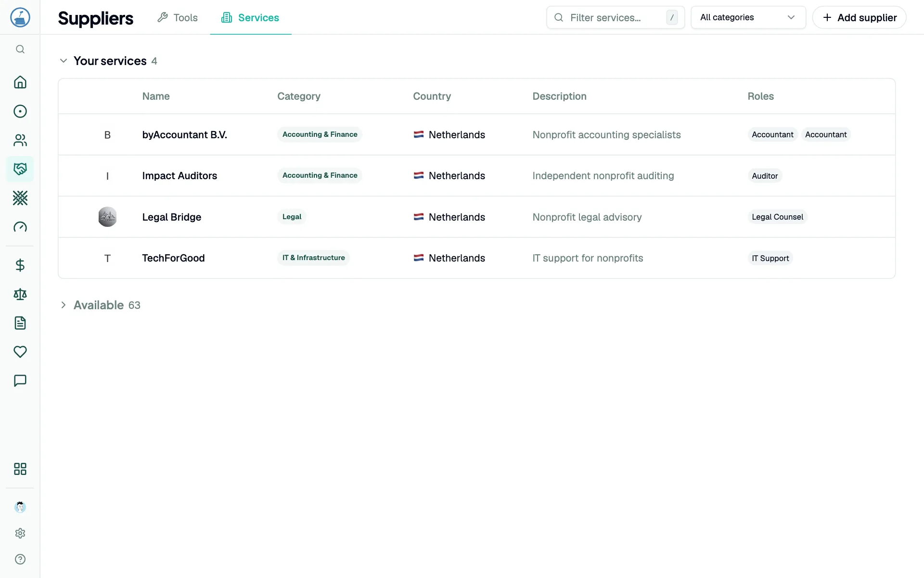Go to the Home icon in sidebar
The width and height of the screenshot is (924, 578).
tap(20, 82)
